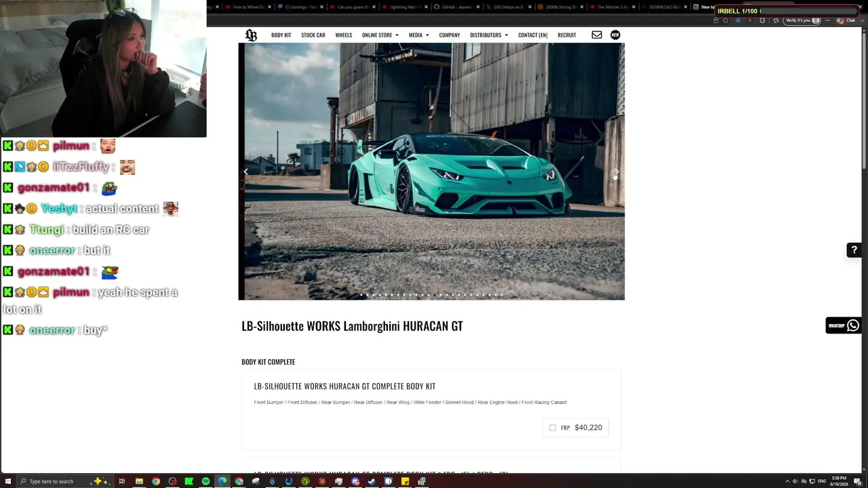
Task: Show hidden system tray icons
Action: pos(787,481)
